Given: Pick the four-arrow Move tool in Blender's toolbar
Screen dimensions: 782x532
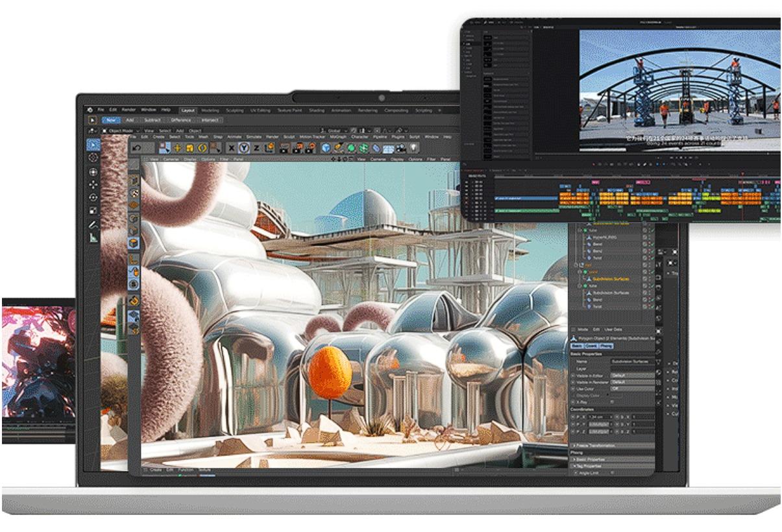Looking at the screenshot, I should [93, 184].
